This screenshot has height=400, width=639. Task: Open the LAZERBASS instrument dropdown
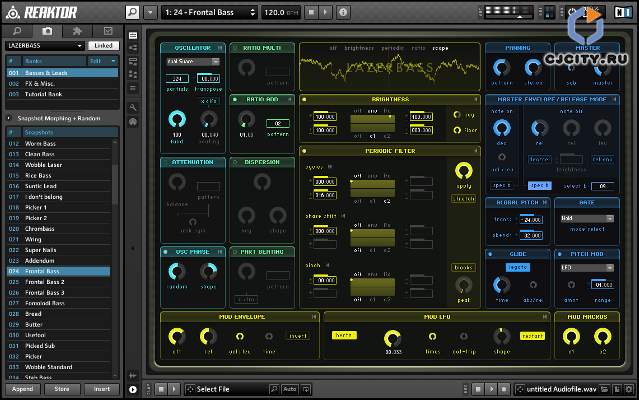pos(44,46)
